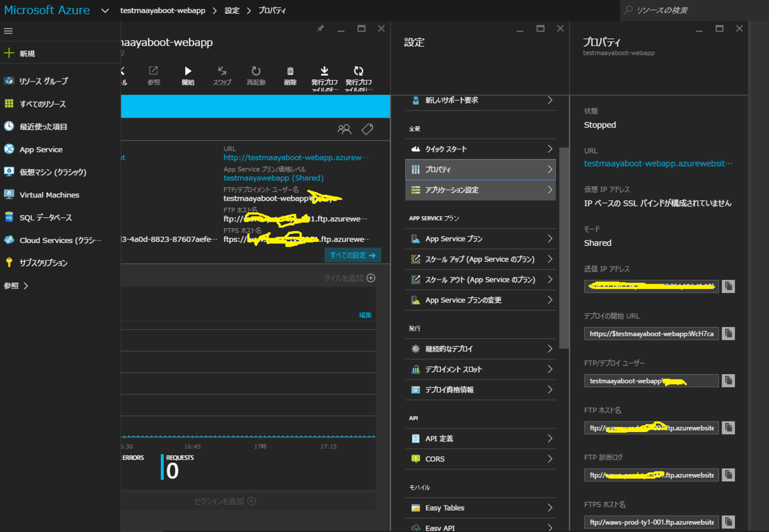Click the URL link in properties blade
This screenshot has height=532, width=769.
pos(658,164)
